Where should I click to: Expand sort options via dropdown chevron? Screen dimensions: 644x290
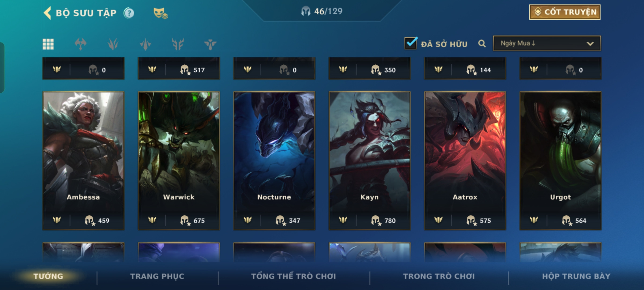pos(590,44)
